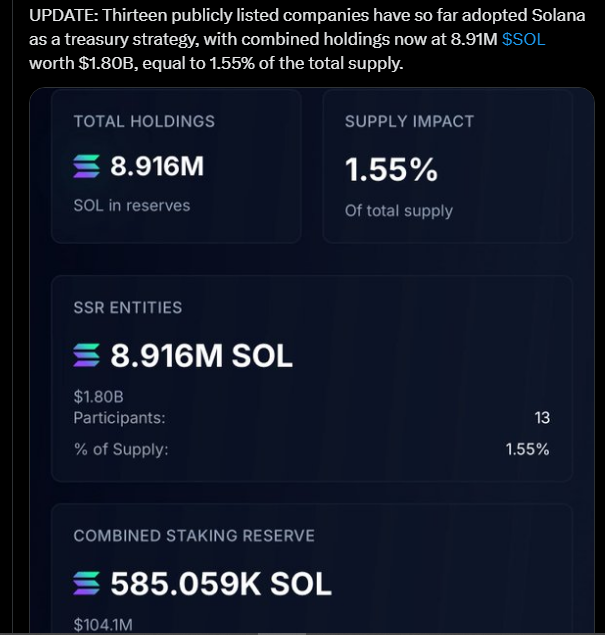This screenshot has height=635, width=605.
Task: Click the large 1.55% supply impact figure
Action: click(x=391, y=171)
